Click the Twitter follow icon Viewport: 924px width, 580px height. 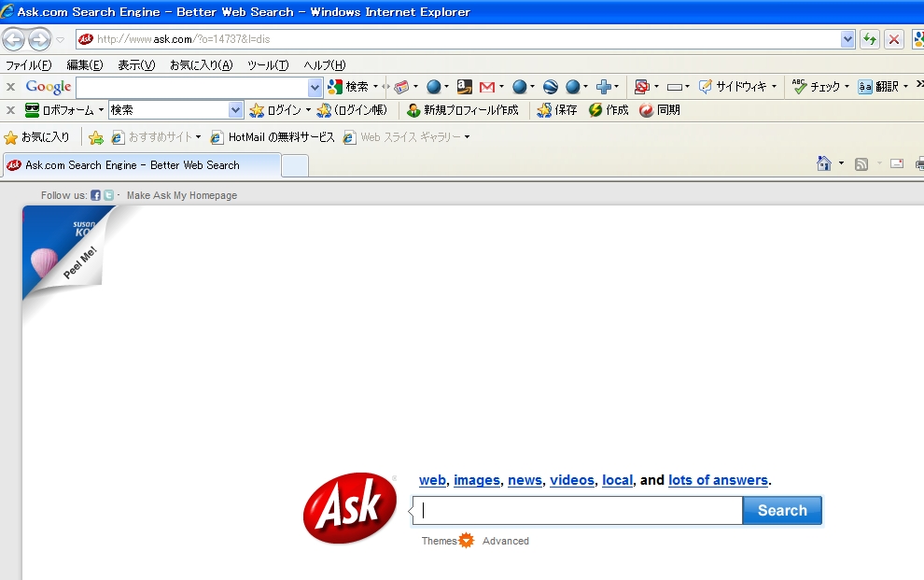pyautogui.click(x=108, y=195)
